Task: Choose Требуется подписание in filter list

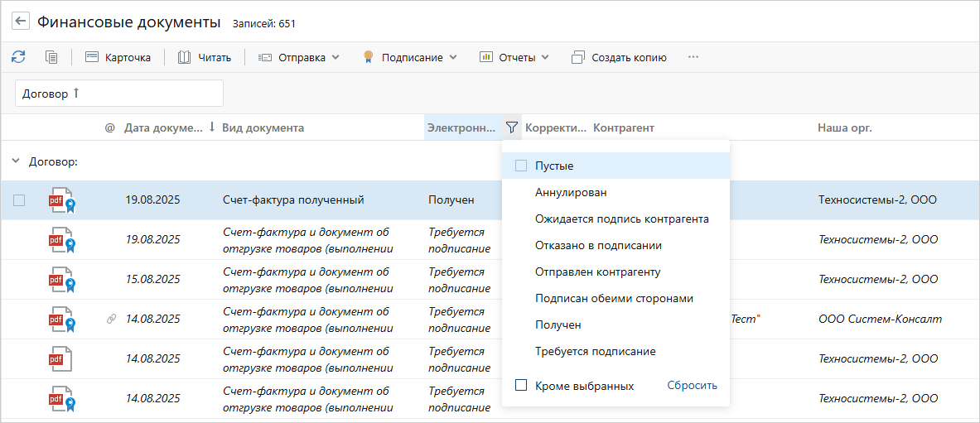Action: [595, 351]
